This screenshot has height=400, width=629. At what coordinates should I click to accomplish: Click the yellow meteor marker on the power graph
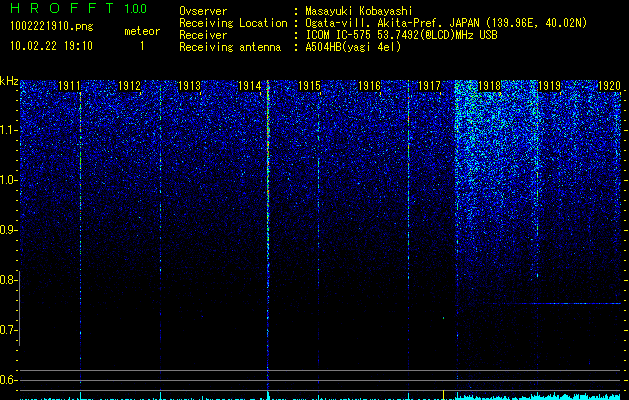click(x=443, y=394)
